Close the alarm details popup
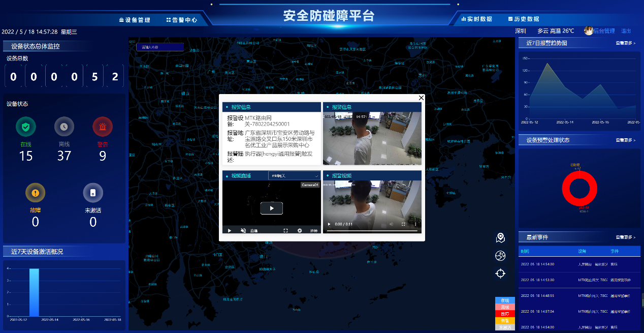This screenshot has height=333, width=644. [x=421, y=98]
